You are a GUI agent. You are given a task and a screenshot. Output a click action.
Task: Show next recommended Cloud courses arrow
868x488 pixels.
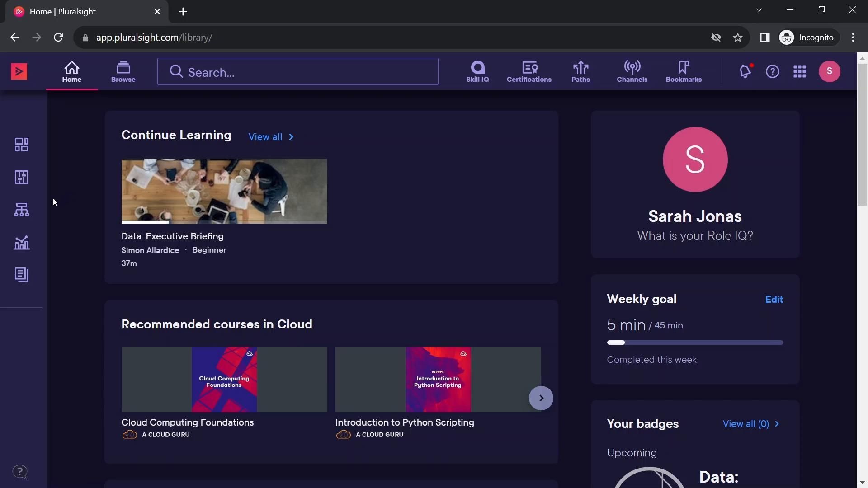pyautogui.click(x=541, y=398)
